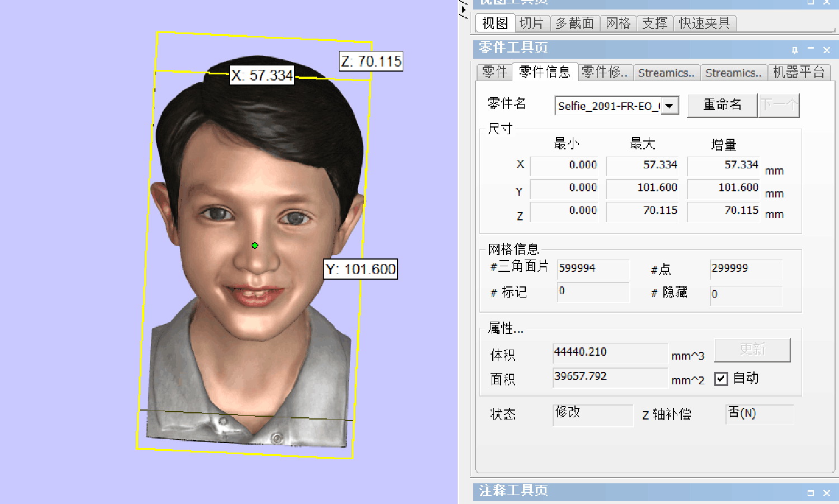Click the X: 57.334 dimension label
The height and width of the screenshot is (504, 839).
pyautogui.click(x=262, y=75)
